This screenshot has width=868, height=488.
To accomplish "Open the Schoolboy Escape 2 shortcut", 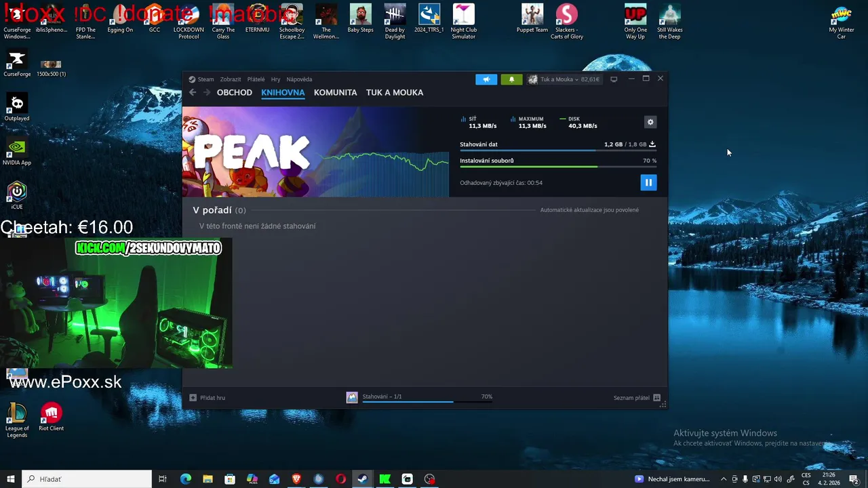I will tap(292, 22).
